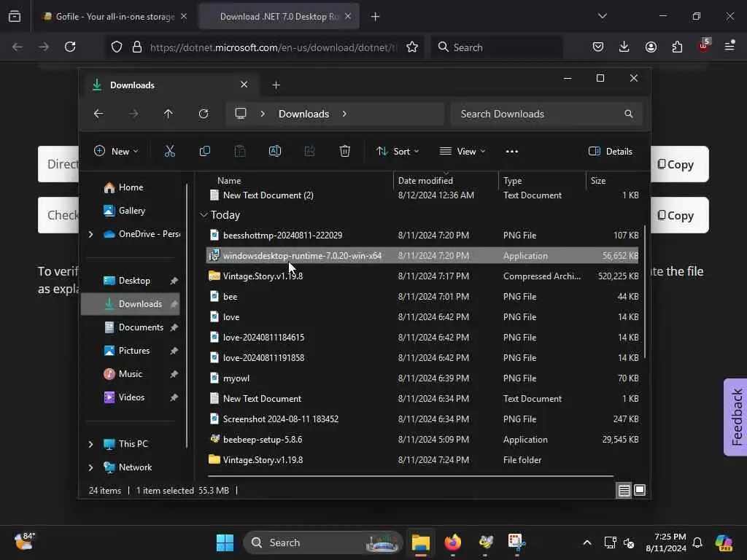
Task: Click the magnifier in Search Downloads box
Action: pyautogui.click(x=629, y=114)
